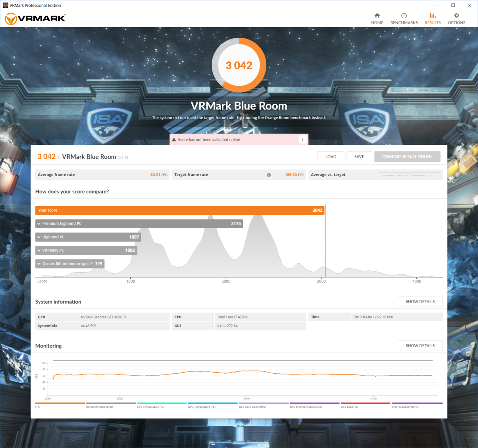Toggle GPU Load legend series
This screenshot has width=478, height=448.
[366, 405]
